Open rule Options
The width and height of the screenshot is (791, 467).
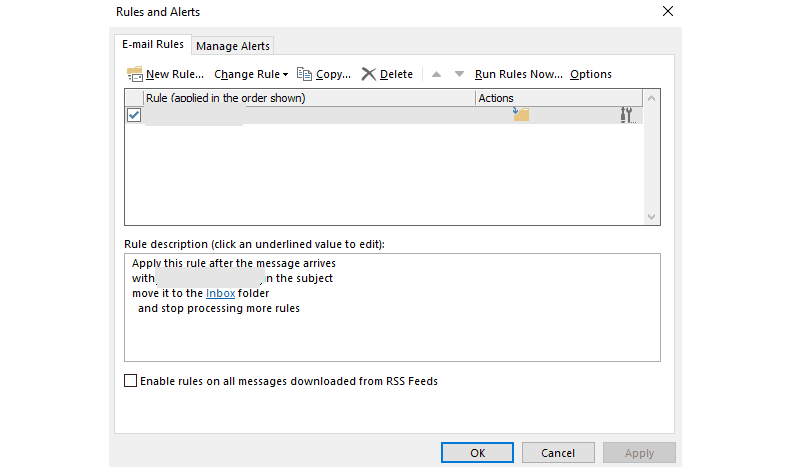591,74
